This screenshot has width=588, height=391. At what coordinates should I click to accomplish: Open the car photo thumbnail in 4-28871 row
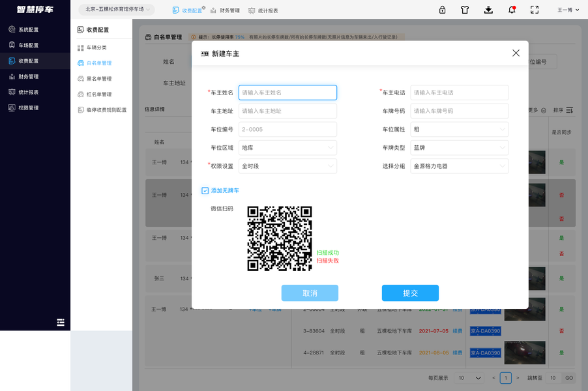click(525, 353)
